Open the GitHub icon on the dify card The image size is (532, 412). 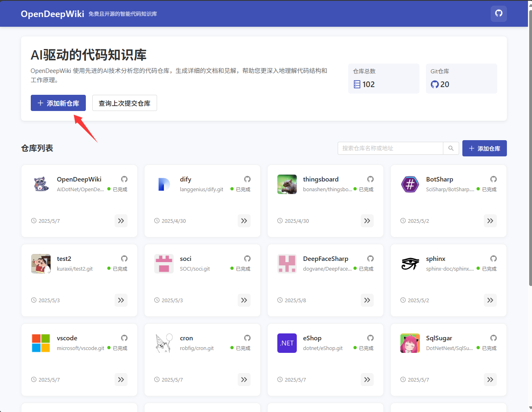tap(247, 179)
